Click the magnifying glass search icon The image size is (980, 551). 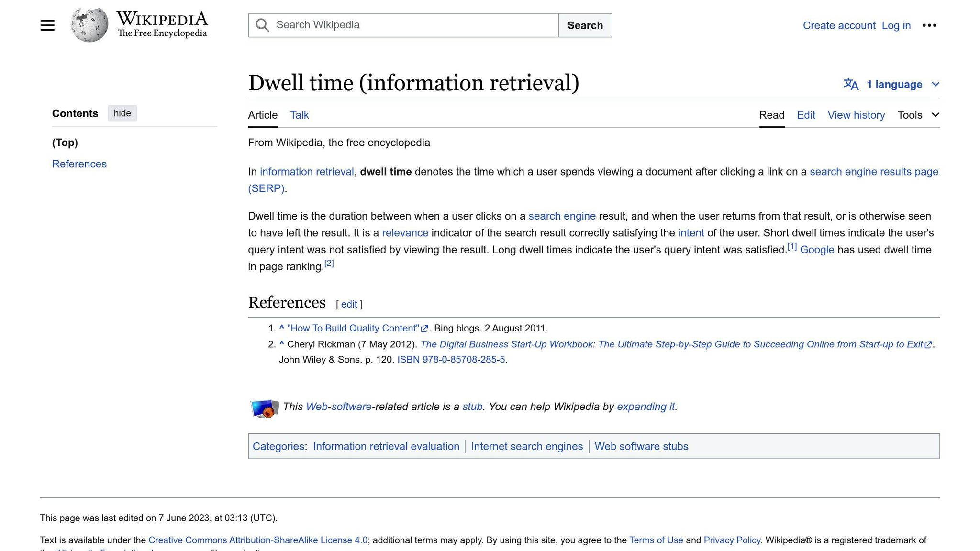[262, 25]
